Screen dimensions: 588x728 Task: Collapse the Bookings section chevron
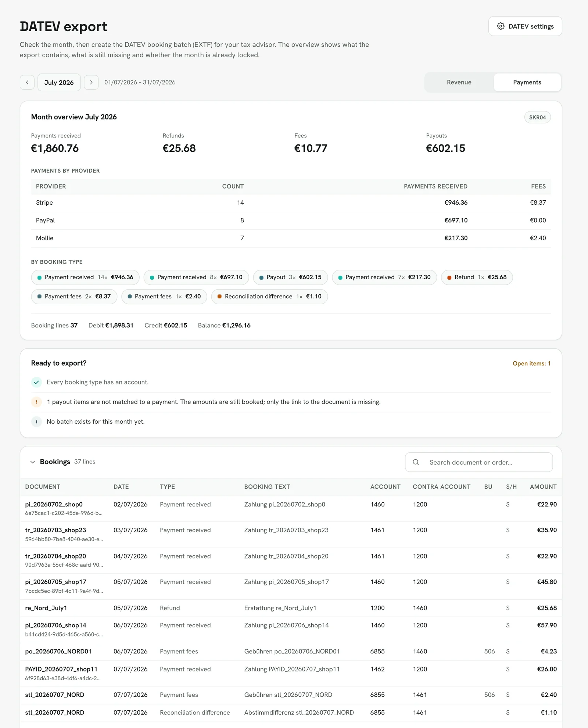click(33, 462)
